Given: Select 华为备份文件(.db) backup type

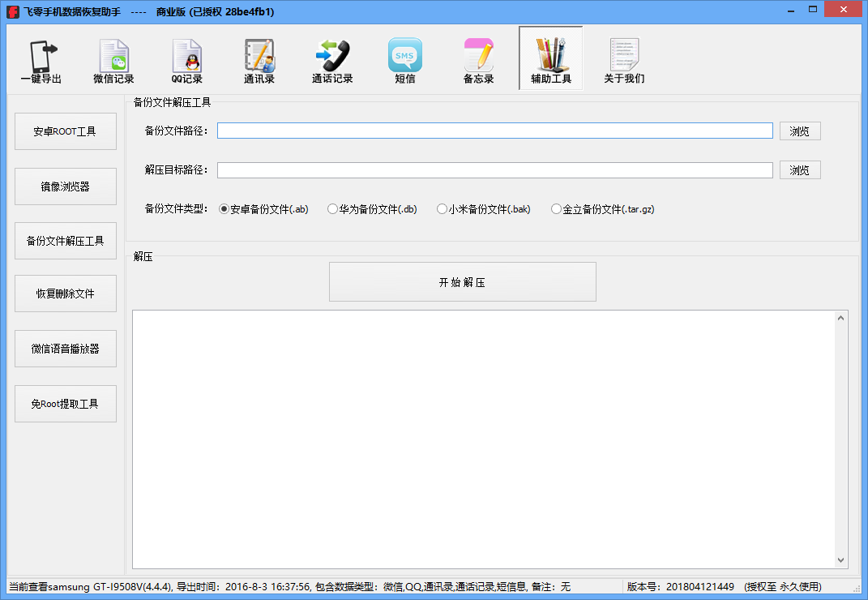Looking at the screenshot, I should pos(332,208).
